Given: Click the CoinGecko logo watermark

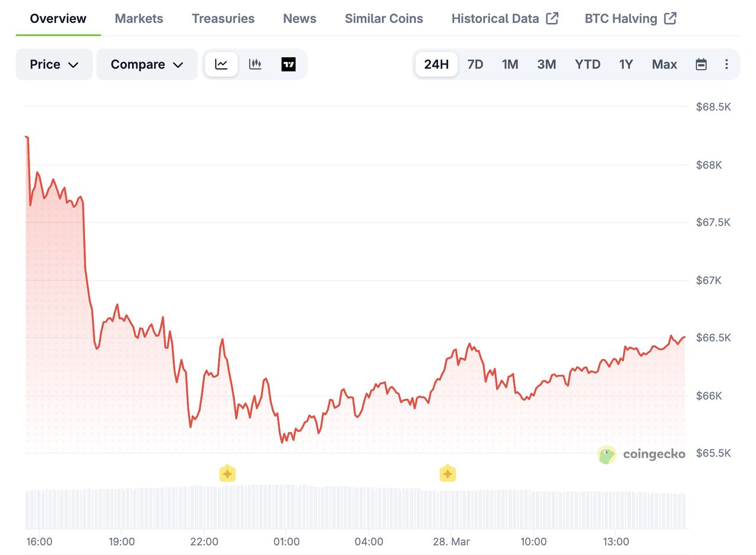Looking at the screenshot, I should pyautogui.click(x=641, y=454).
